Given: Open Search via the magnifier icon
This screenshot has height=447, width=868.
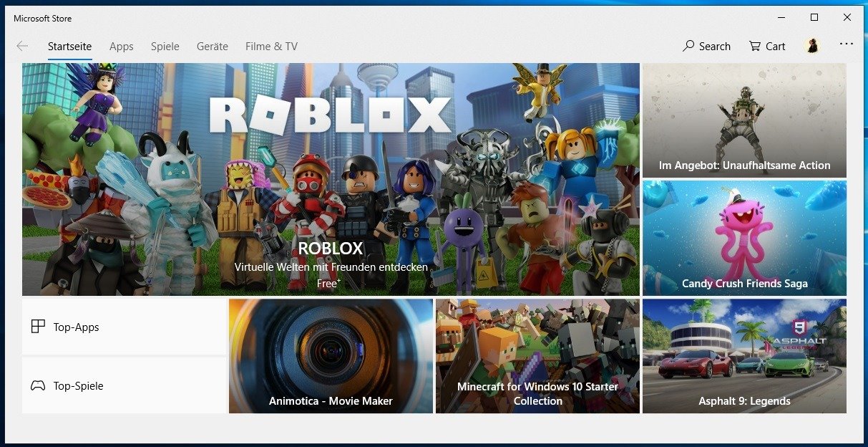Looking at the screenshot, I should [x=688, y=46].
